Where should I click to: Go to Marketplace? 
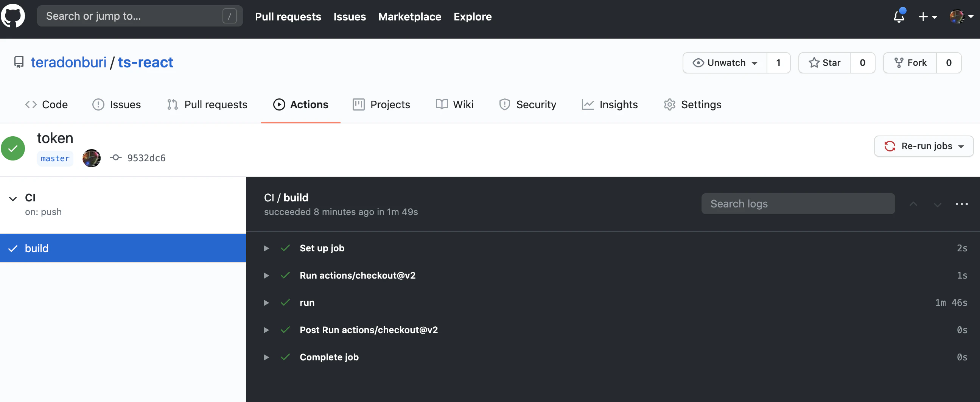tap(410, 17)
